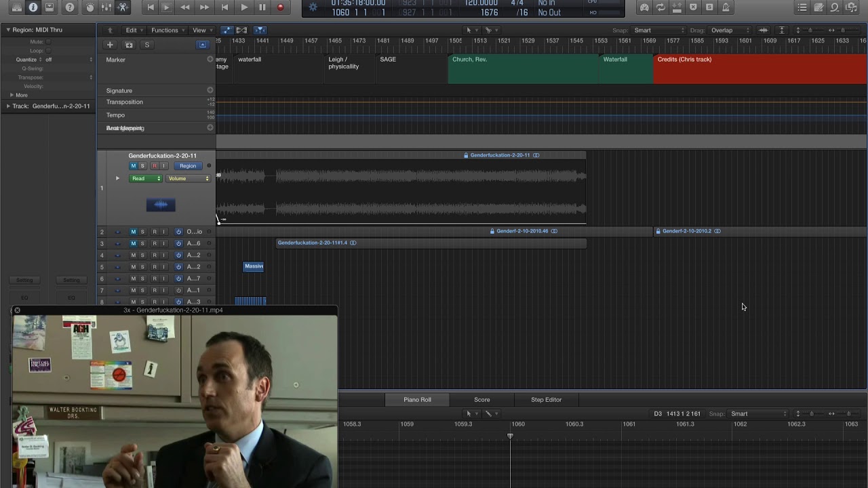Open the Snap Smart dropdown
Screen dimensions: 868x488
(658, 30)
